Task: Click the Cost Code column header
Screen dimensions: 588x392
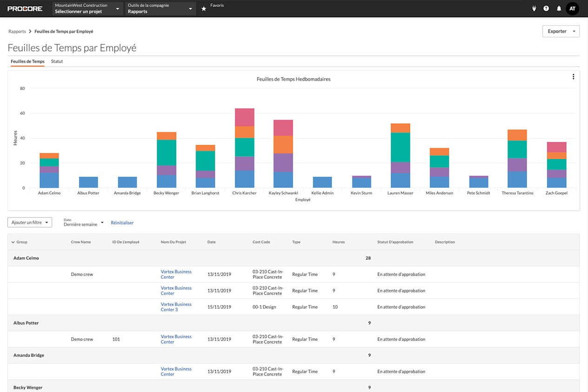Action: (x=261, y=242)
